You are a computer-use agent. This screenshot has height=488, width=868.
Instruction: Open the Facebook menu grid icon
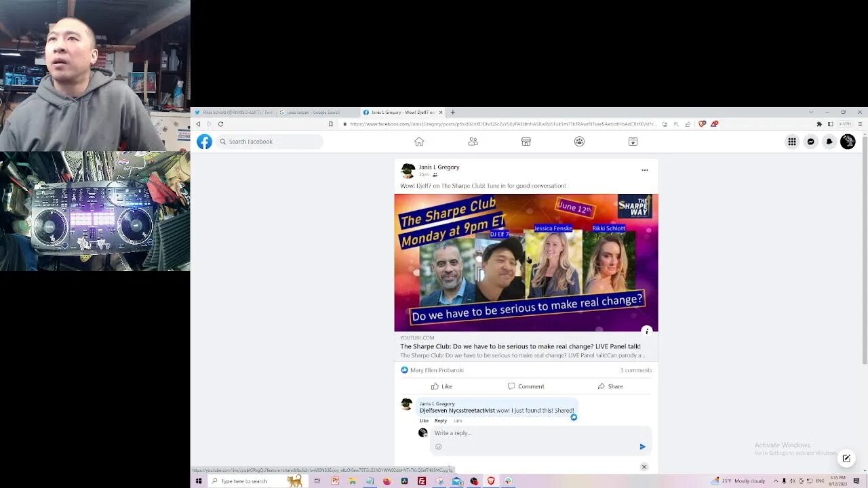pos(791,142)
